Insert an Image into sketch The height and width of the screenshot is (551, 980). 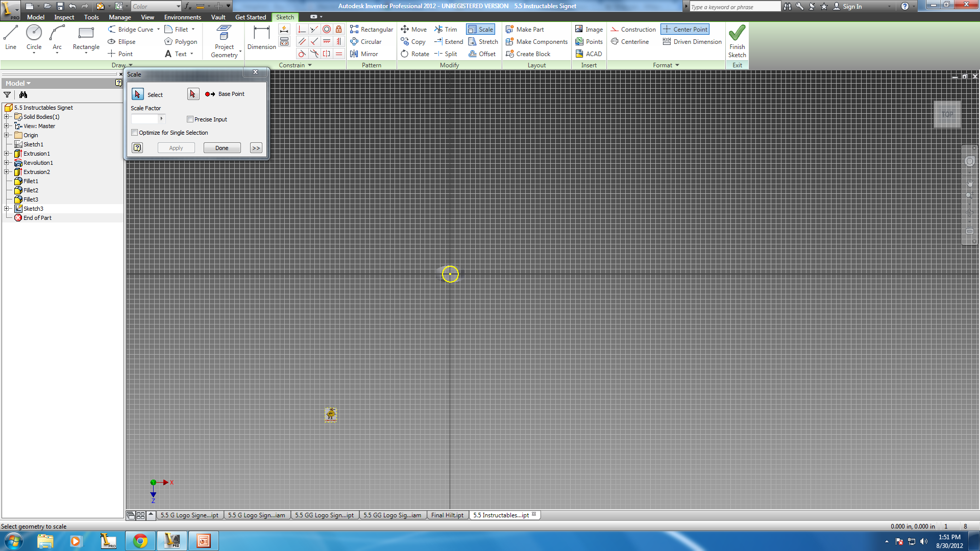point(589,30)
